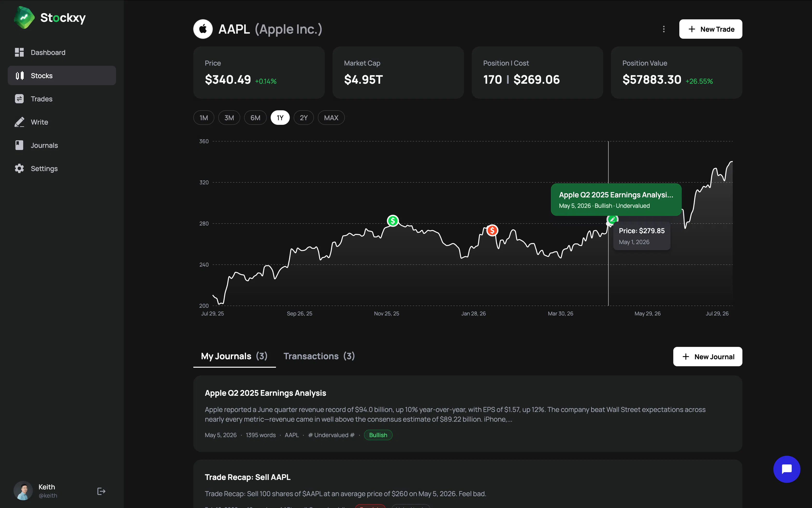Open the Write pencil icon

coord(20,122)
